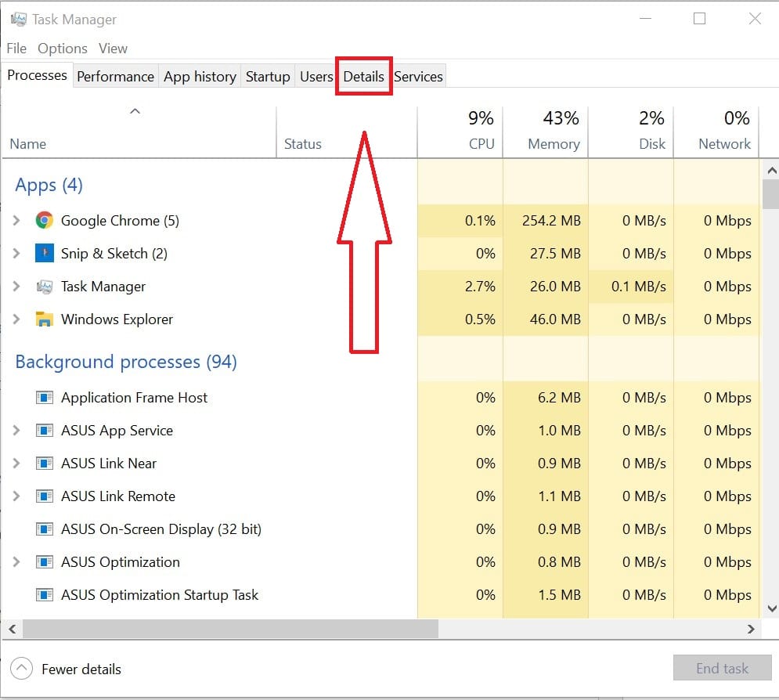Image resolution: width=779 pixels, height=700 pixels.
Task: Click the Task Manager process icon
Action: click(44, 287)
